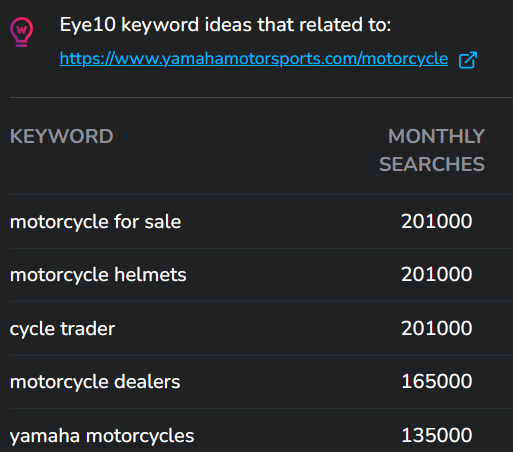Select the 'cycle trader' keyword

(x=62, y=329)
